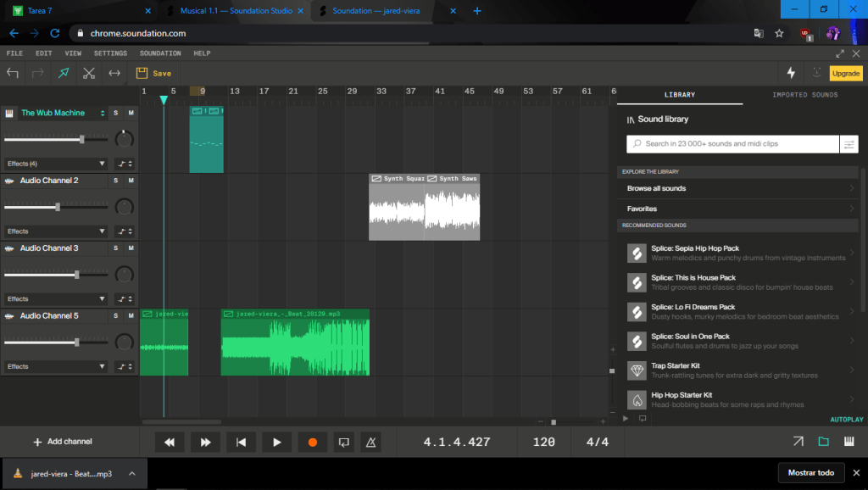Click the rewind transport button
This screenshot has width=868, height=490.
pyautogui.click(x=170, y=442)
